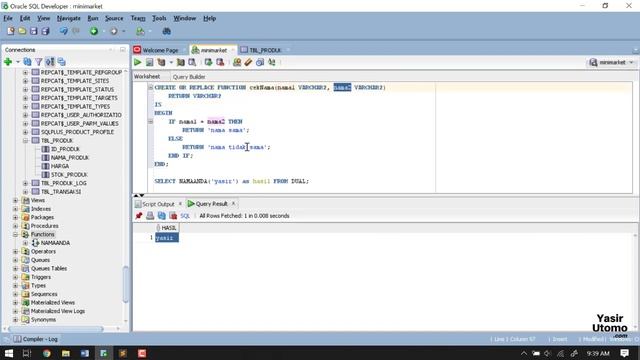Select the Query Result tab
Image resolution: width=640 pixels, height=360 pixels.
pos(211,204)
